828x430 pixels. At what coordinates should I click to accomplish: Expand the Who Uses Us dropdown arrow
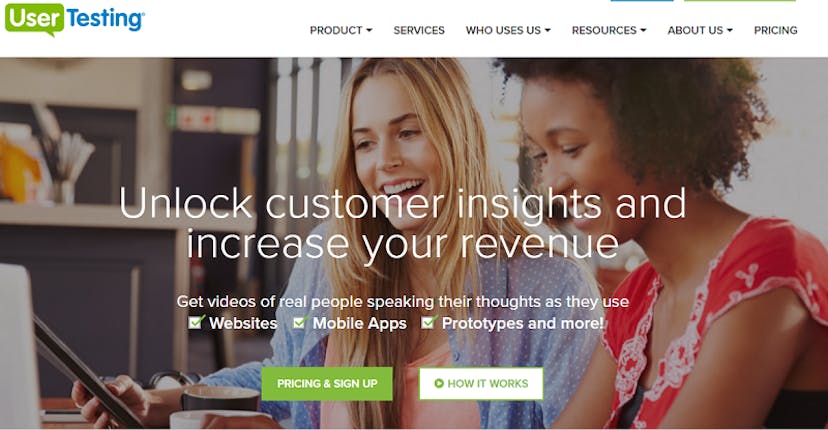(548, 31)
